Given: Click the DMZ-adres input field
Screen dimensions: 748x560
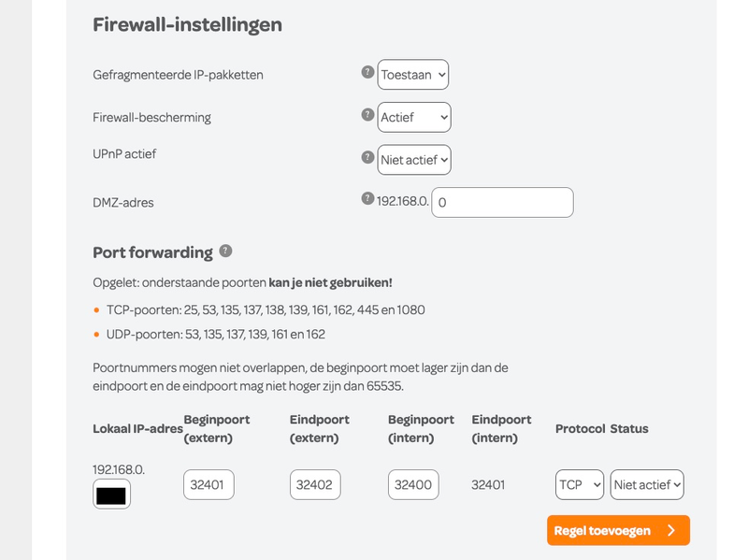Looking at the screenshot, I should [502, 203].
